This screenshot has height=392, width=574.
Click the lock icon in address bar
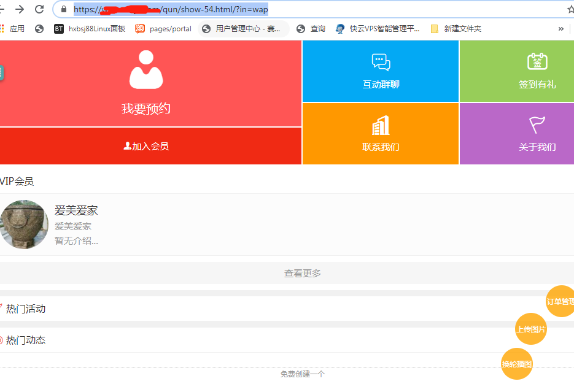pyautogui.click(x=63, y=9)
